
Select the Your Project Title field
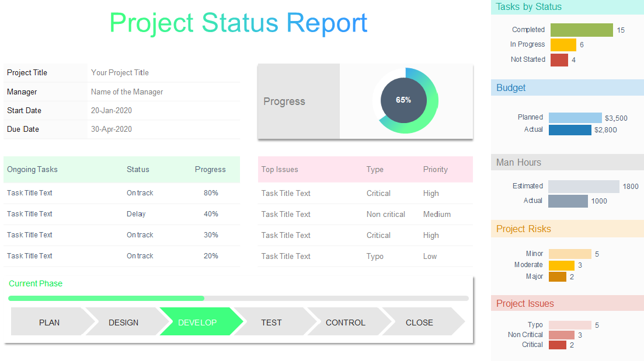(x=120, y=73)
